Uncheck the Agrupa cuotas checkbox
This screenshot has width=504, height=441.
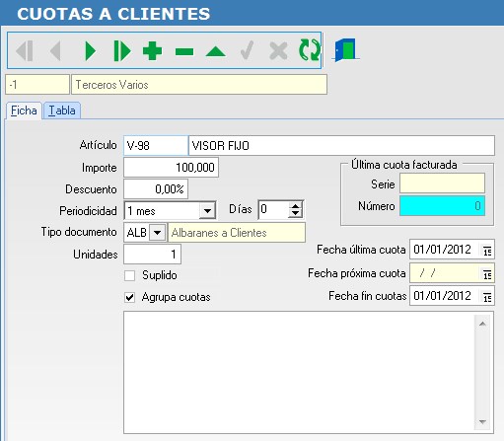130,297
